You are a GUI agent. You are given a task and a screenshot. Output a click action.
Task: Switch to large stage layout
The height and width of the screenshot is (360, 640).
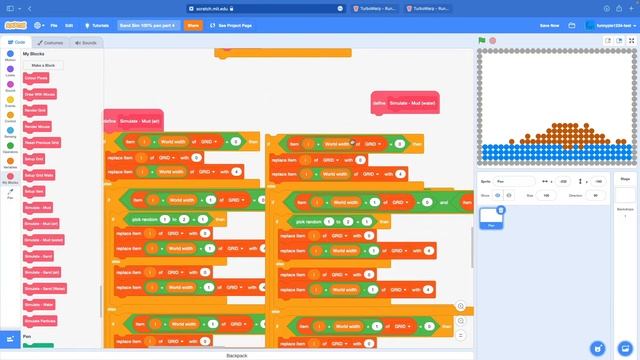point(619,40)
